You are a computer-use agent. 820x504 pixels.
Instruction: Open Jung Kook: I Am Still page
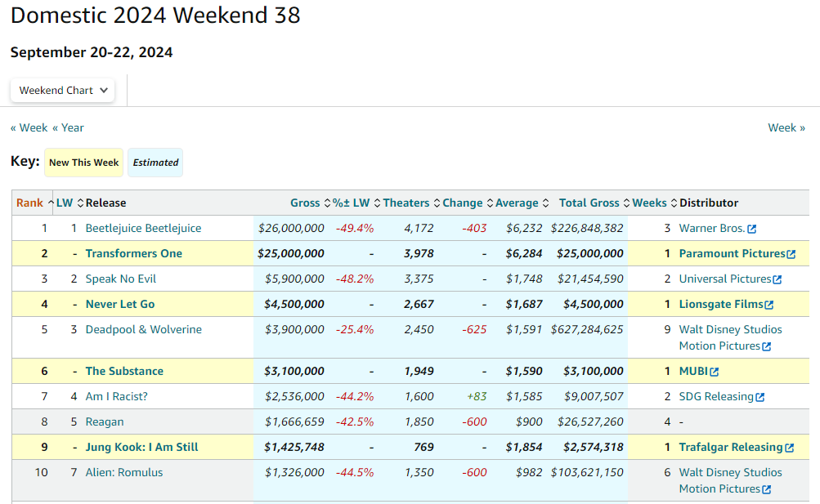pyautogui.click(x=141, y=447)
